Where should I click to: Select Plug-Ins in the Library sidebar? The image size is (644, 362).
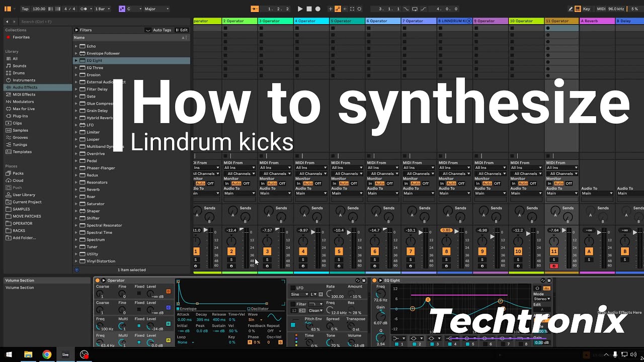tap(20, 116)
